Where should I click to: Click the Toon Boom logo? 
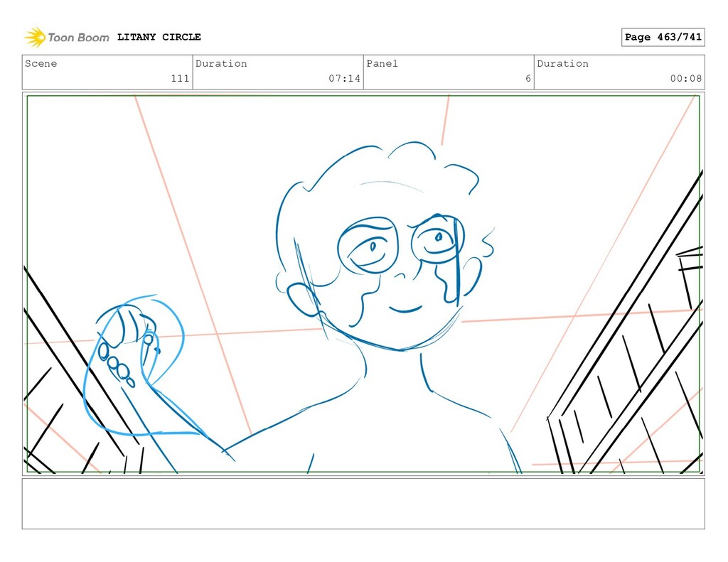67,37
